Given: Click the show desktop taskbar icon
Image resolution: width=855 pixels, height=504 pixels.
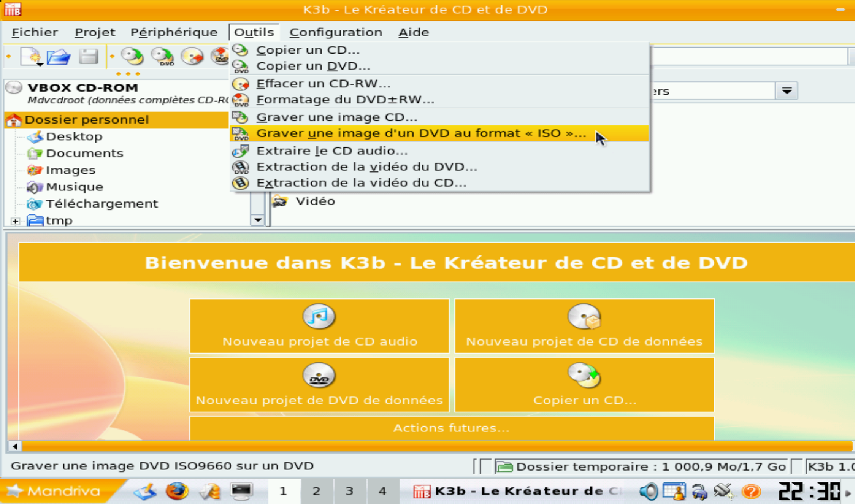Looking at the screenshot, I should (145, 491).
